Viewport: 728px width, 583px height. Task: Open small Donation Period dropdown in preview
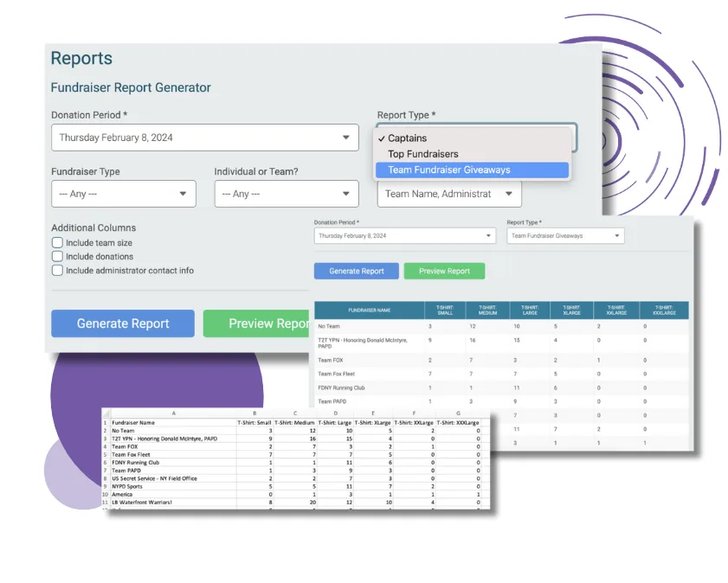(x=403, y=235)
